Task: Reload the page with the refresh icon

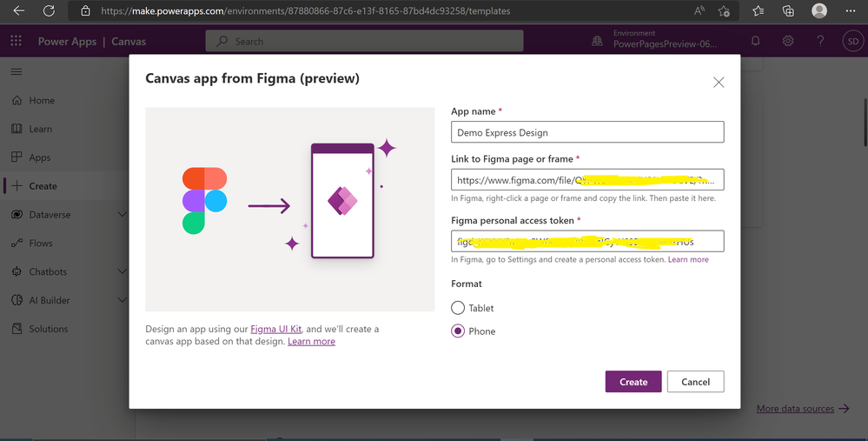Action: pyautogui.click(x=49, y=10)
